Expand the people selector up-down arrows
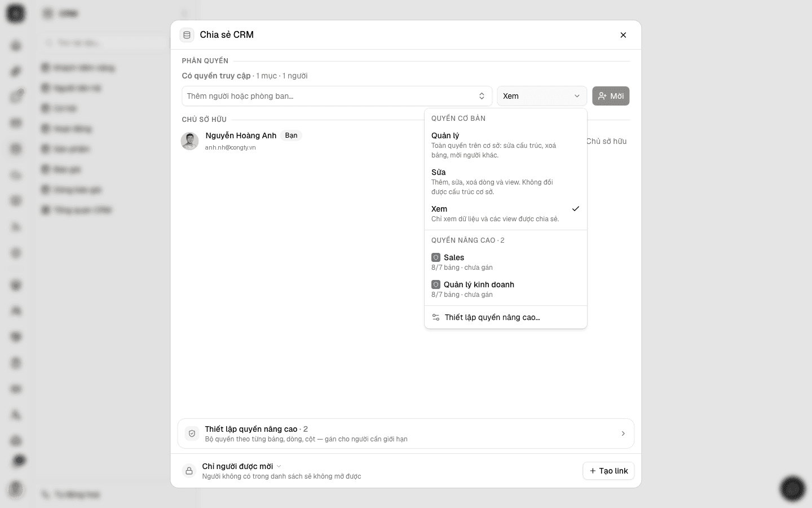This screenshot has height=508, width=812. tap(482, 96)
